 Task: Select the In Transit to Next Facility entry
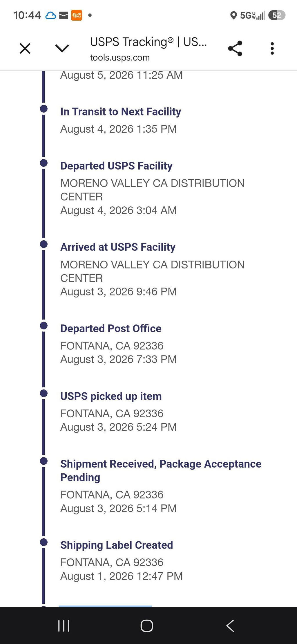point(121,120)
